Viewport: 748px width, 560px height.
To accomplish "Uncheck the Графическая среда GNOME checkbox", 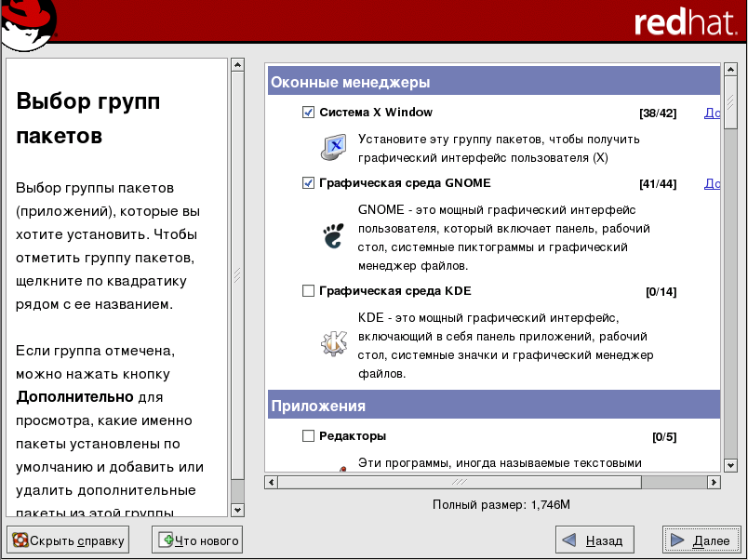I will [x=308, y=183].
